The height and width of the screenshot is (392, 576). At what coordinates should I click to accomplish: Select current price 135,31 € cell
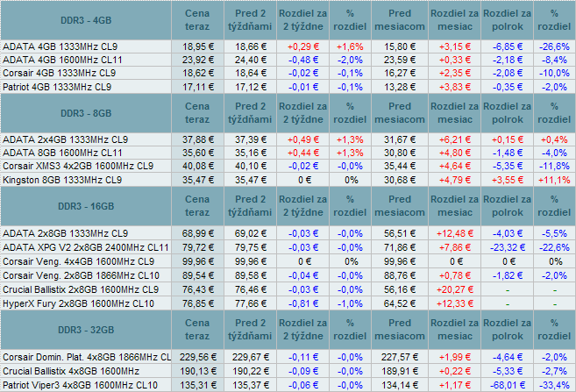(x=198, y=385)
